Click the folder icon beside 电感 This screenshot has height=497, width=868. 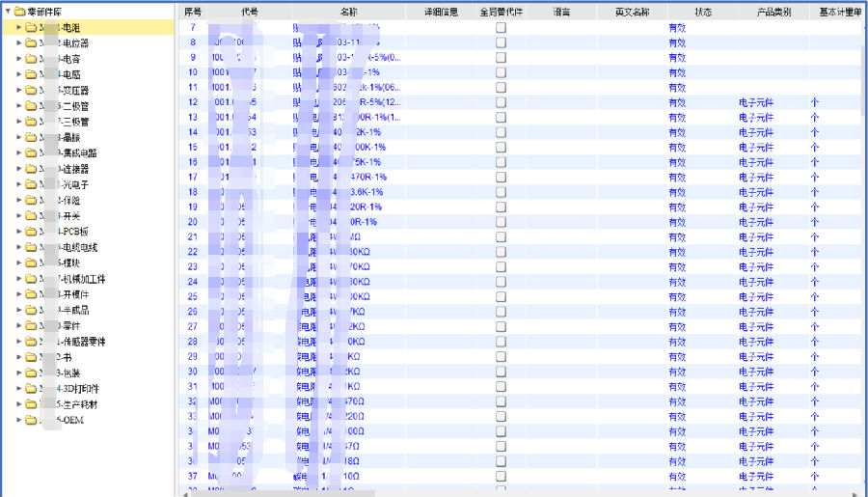point(31,74)
